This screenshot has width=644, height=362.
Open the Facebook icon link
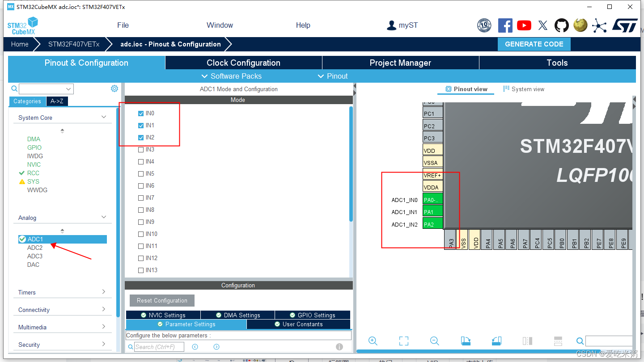point(505,25)
